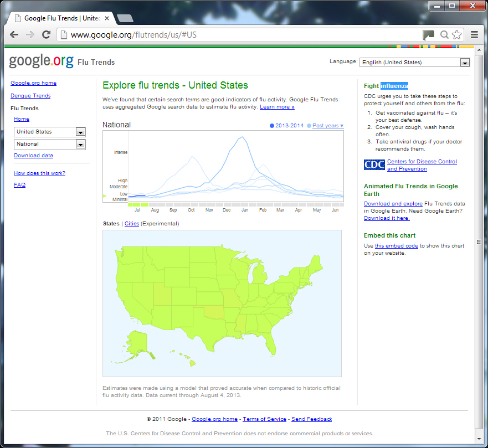Open the National region dropdown
The width and height of the screenshot is (488, 448).
[x=50, y=144]
